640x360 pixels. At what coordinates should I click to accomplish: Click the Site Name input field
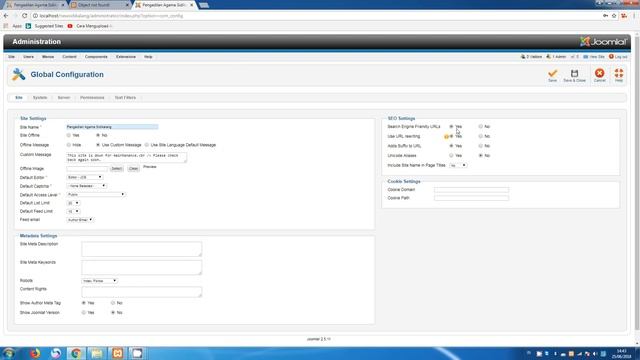tap(112, 127)
